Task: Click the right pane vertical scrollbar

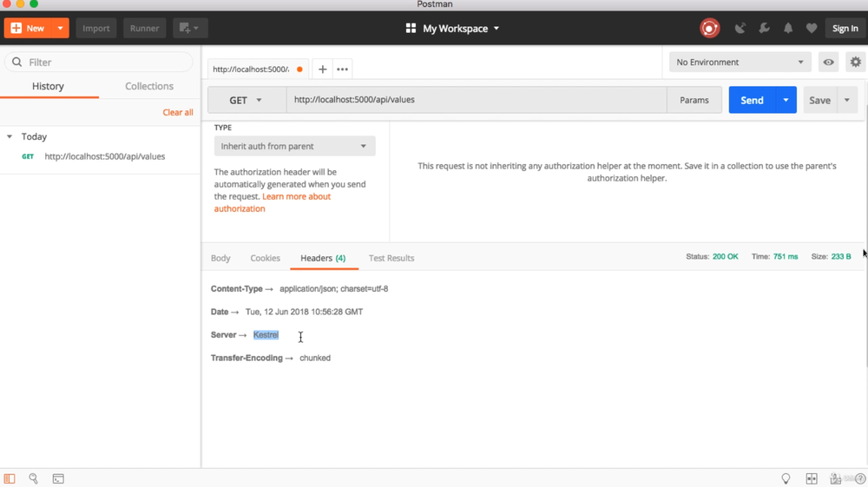Action: coord(865,235)
